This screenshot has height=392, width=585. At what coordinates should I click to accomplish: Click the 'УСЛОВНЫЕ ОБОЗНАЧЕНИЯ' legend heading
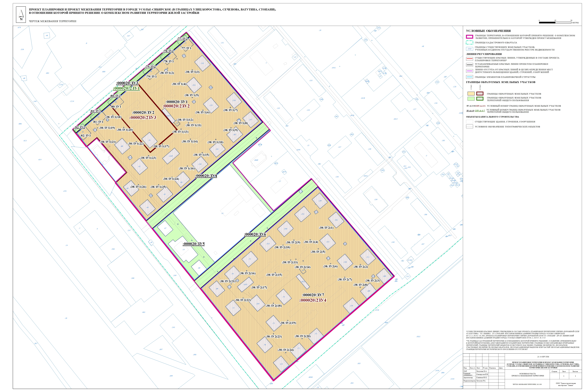(488, 31)
